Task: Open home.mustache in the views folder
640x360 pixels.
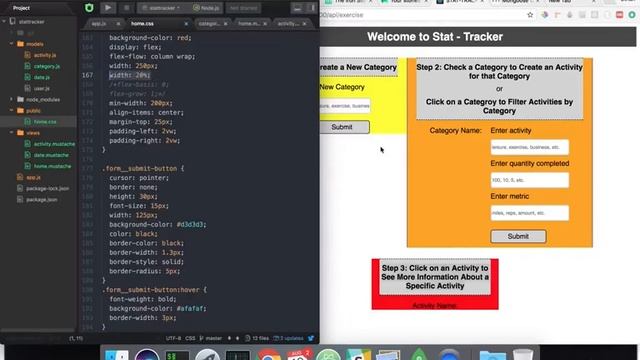Action: click(52, 166)
